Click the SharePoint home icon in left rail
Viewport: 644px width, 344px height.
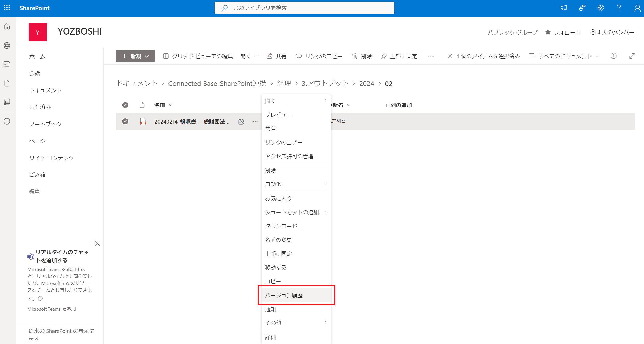(x=7, y=26)
